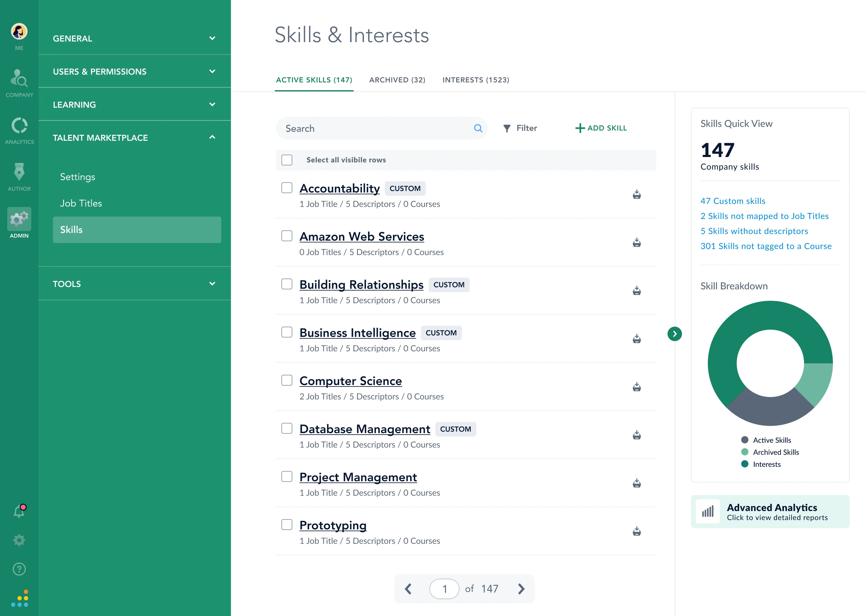The image size is (866, 616).
Task: Click the Archived Skills legend dot
Action: pos(745,452)
